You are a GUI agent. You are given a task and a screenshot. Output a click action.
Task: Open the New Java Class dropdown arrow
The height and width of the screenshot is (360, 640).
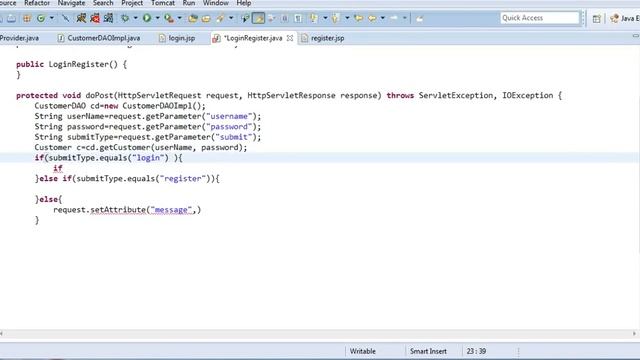[x=51, y=18]
